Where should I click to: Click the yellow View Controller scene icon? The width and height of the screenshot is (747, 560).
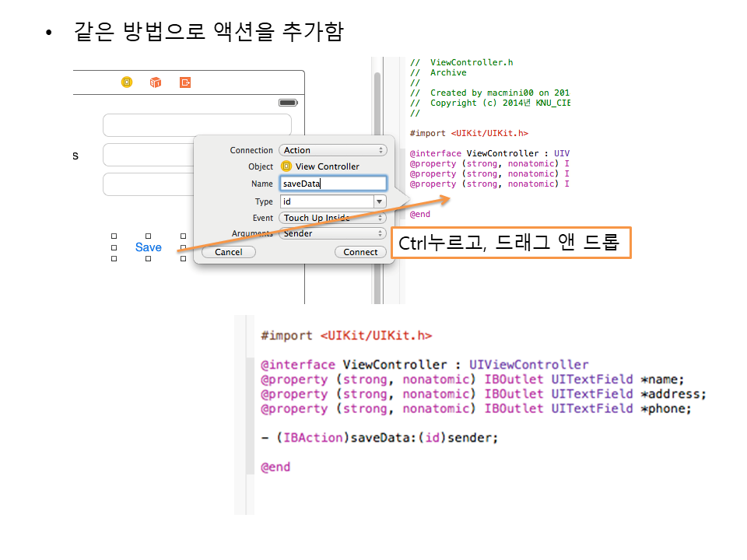[x=127, y=82]
